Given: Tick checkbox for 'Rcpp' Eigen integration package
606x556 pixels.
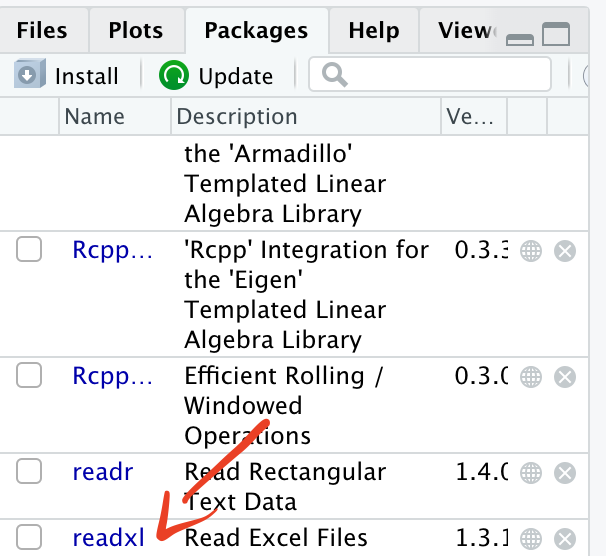Looking at the screenshot, I should 29,250.
